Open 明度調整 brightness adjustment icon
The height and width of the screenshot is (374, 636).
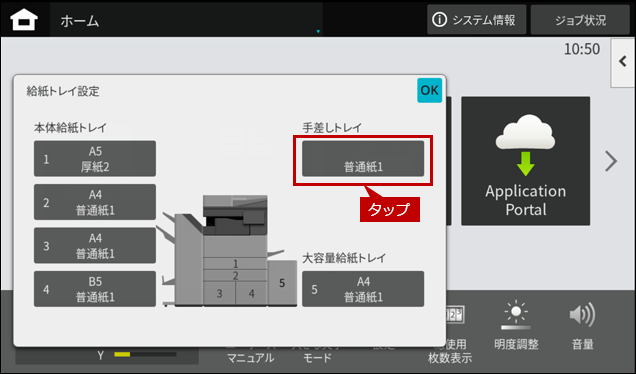pyautogui.click(x=516, y=325)
